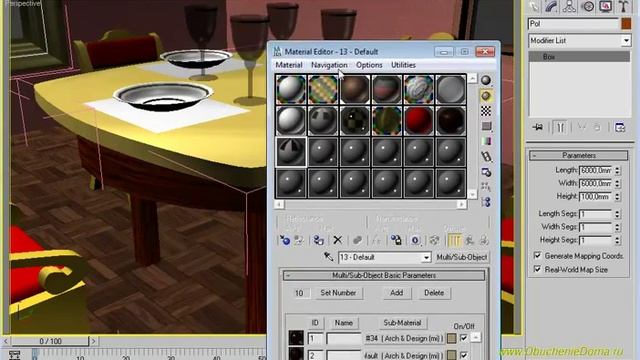Toggle the Backlight icon in Material Editor
The height and width of the screenshot is (360, 640).
tap(486, 96)
